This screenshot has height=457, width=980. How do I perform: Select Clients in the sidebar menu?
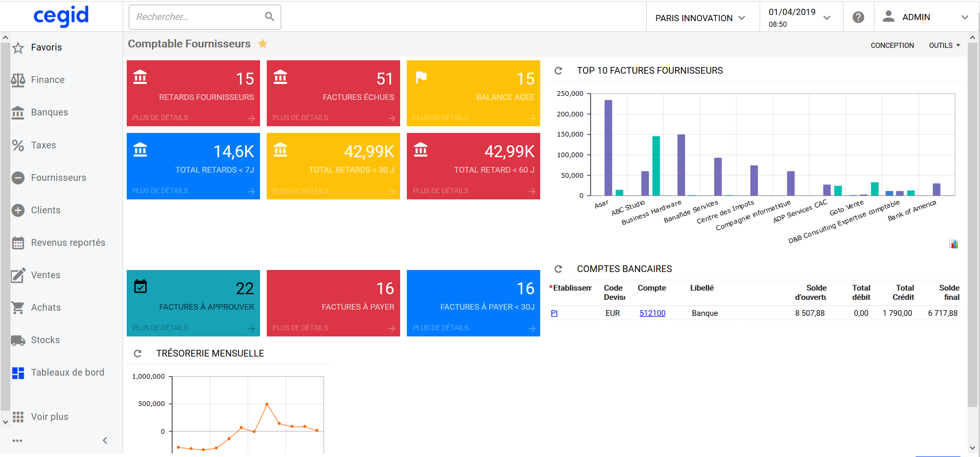46,210
